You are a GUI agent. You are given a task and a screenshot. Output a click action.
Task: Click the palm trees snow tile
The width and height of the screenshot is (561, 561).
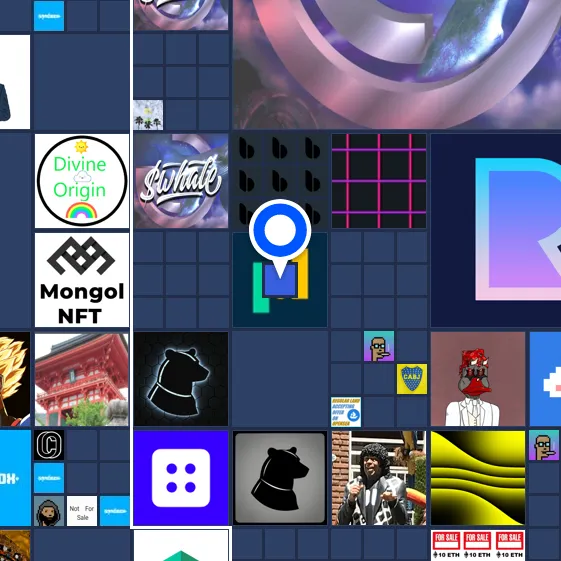pos(148,115)
